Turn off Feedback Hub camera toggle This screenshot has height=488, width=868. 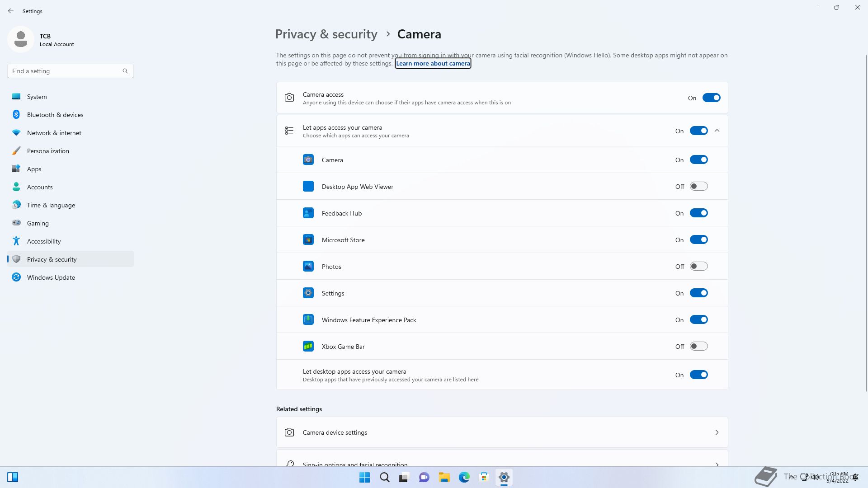(x=698, y=213)
